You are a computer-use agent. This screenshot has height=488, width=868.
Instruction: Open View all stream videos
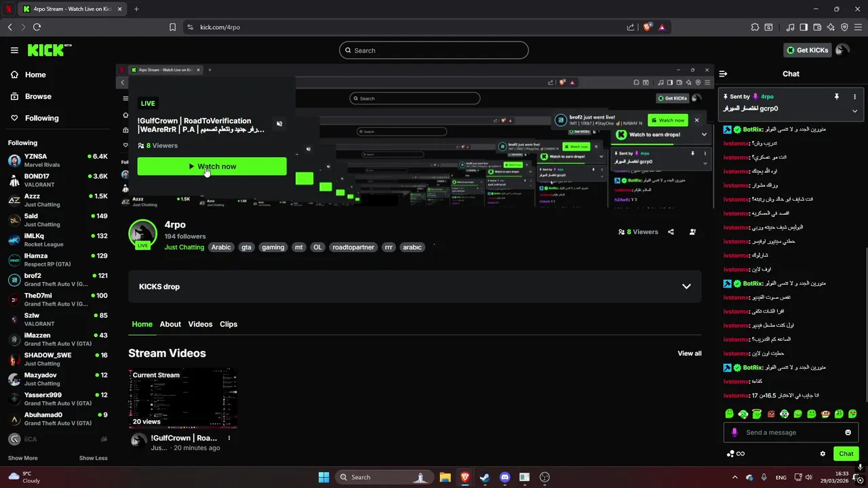(690, 353)
